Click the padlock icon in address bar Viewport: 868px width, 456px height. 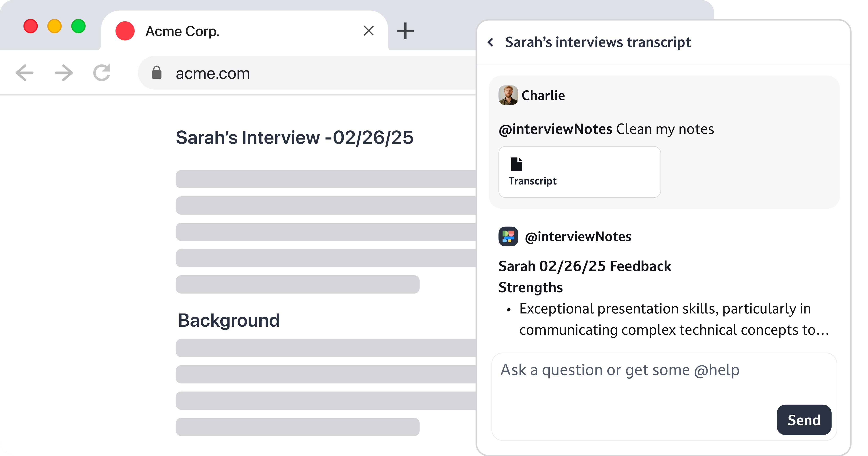157,73
